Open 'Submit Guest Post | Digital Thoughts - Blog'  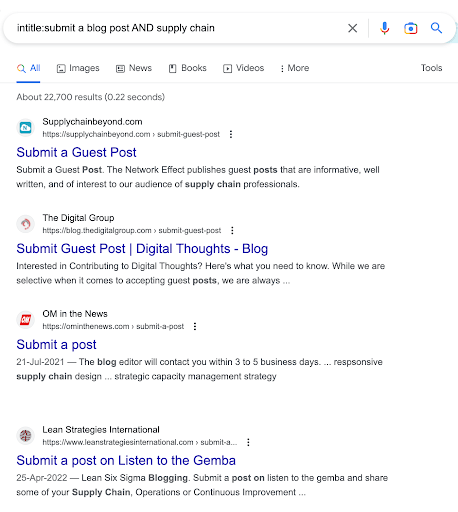tap(142, 249)
